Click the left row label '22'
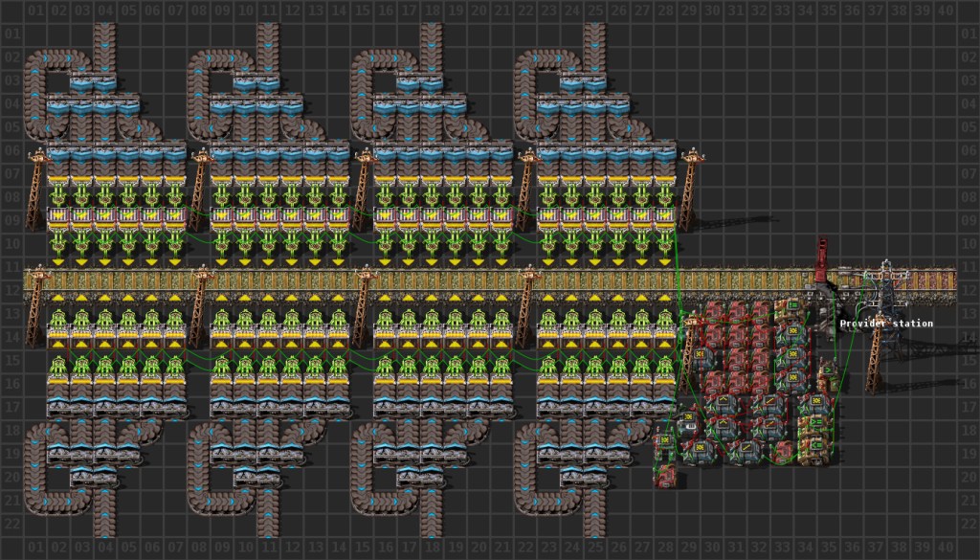 pos(11,524)
